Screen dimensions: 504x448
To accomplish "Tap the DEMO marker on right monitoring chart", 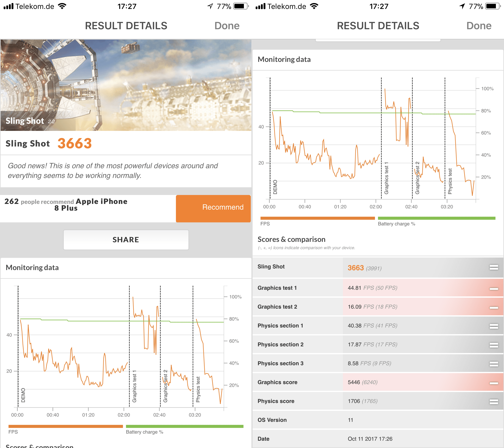I will (275, 187).
